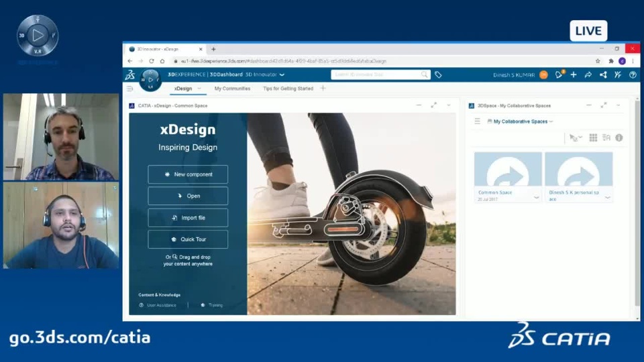Open User Assistance link
The image size is (644, 362).
click(x=158, y=306)
